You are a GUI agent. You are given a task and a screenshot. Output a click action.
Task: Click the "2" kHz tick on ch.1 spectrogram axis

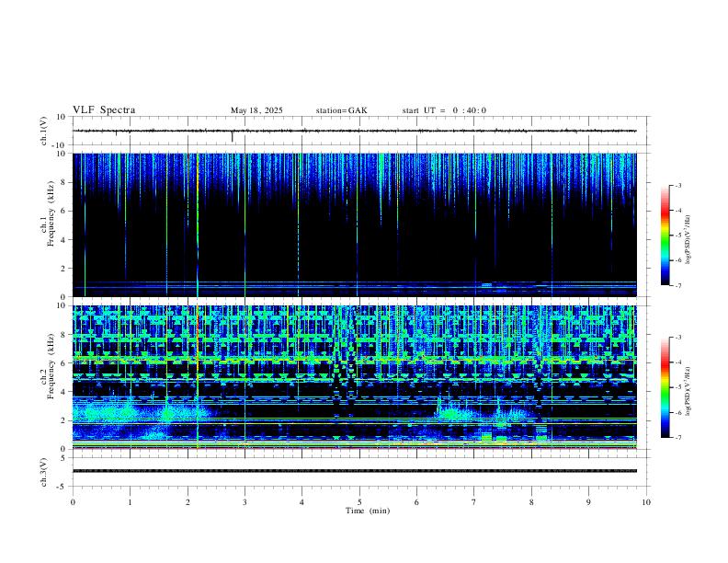(63, 269)
